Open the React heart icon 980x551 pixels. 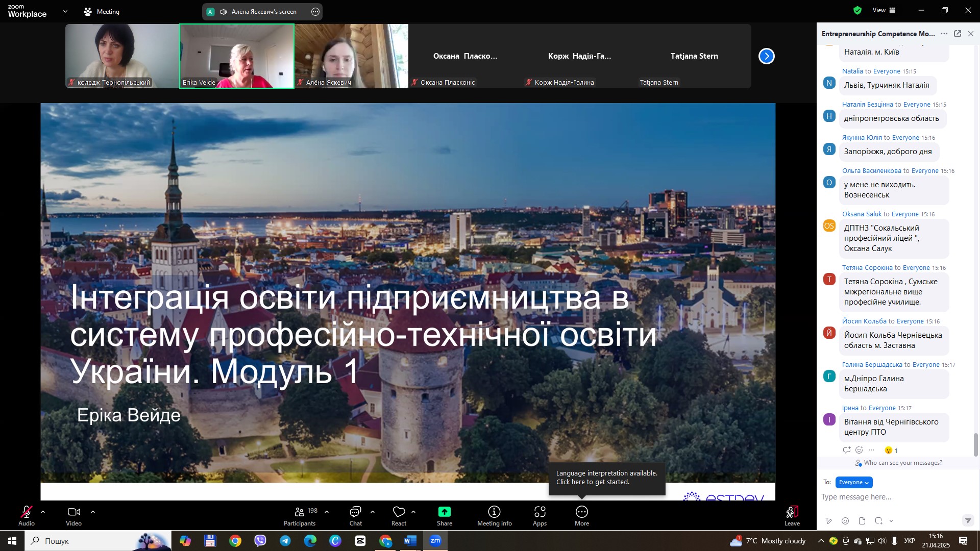point(399,512)
